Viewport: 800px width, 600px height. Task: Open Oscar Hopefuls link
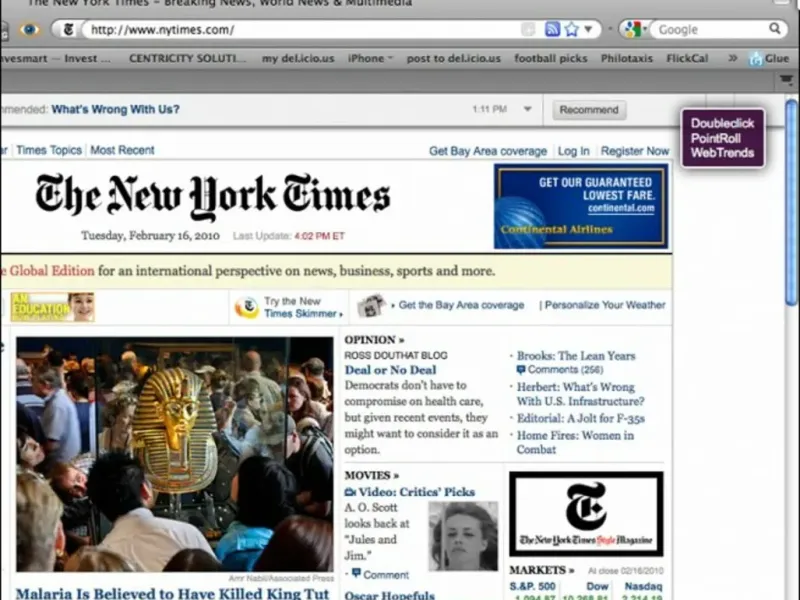click(389, 595)
